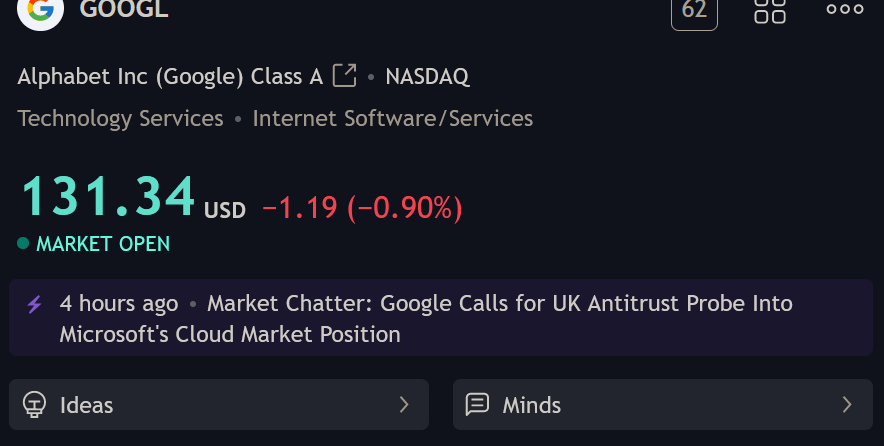Open the Market Chatter news headline

426,319
